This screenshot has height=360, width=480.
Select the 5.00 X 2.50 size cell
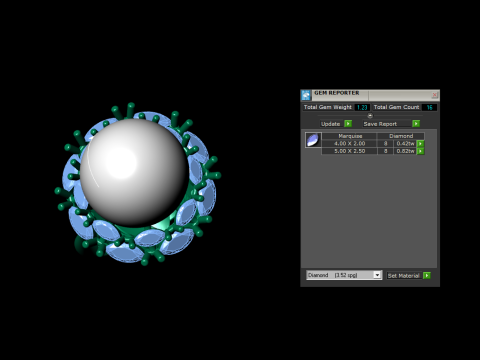[349, 151]
